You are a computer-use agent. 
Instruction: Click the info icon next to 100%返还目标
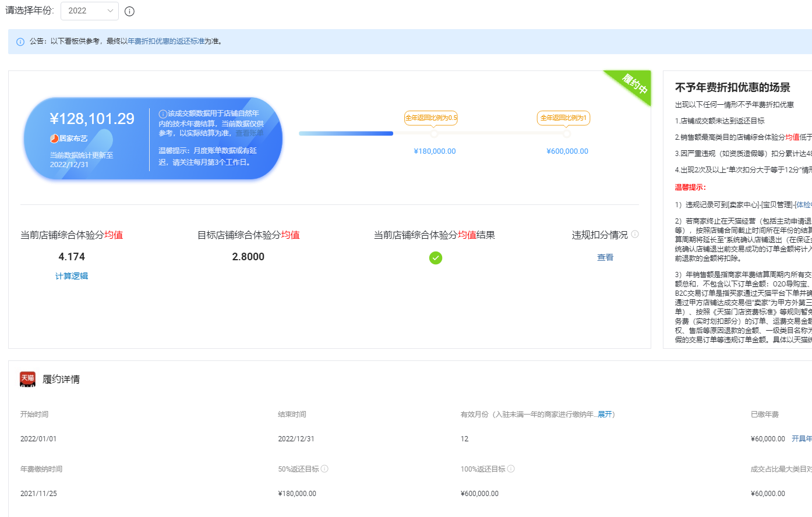point(511,469)
